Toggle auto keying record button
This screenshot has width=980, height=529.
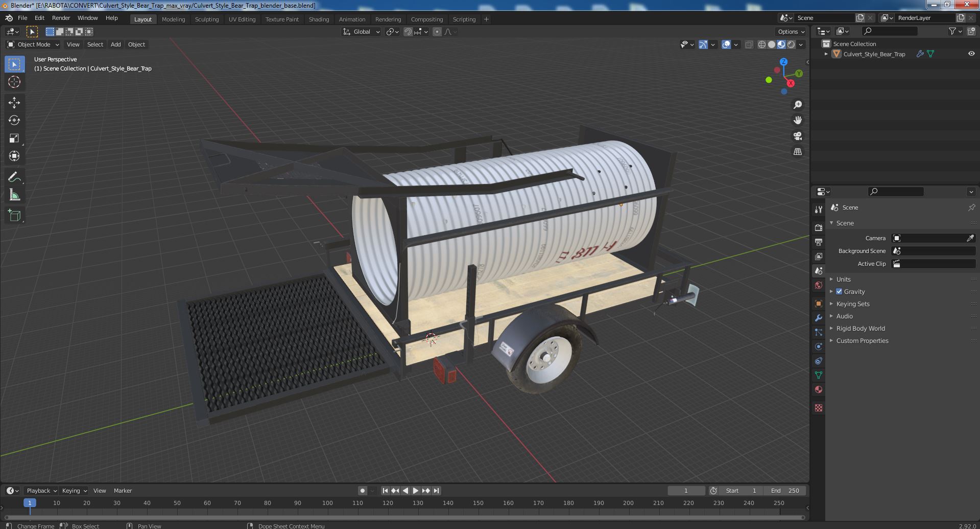(363, 491)
